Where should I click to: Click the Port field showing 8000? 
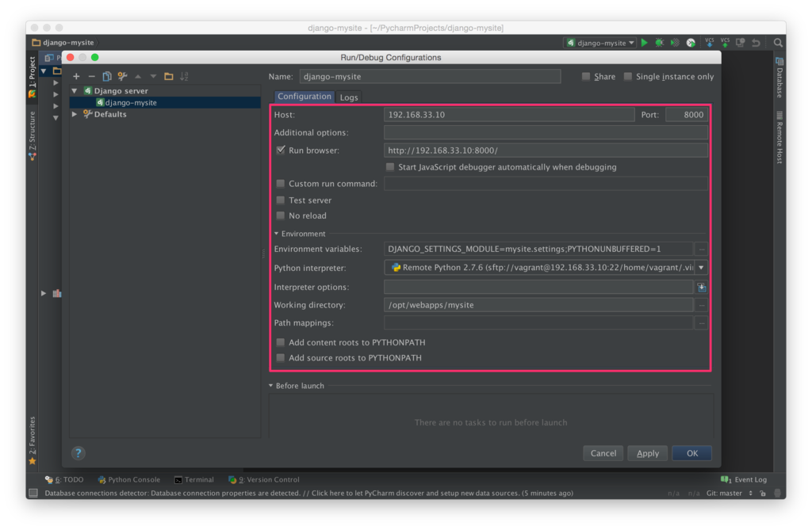[687, 114]
